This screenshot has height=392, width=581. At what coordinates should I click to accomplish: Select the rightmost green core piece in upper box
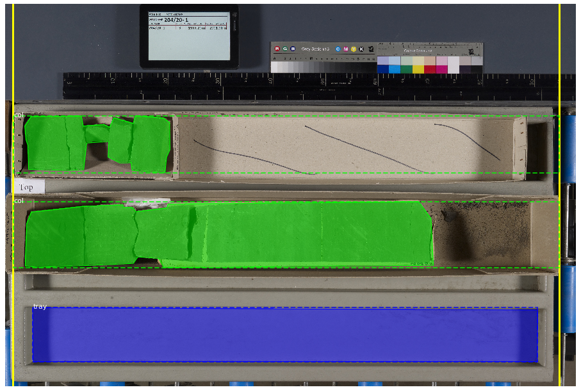[x=151, y=143]
